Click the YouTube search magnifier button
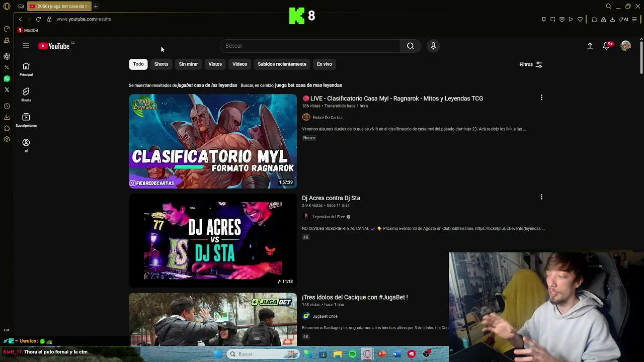Image resolution: width=644 pixels, height=362 pixels. click(x=411, y=46)
